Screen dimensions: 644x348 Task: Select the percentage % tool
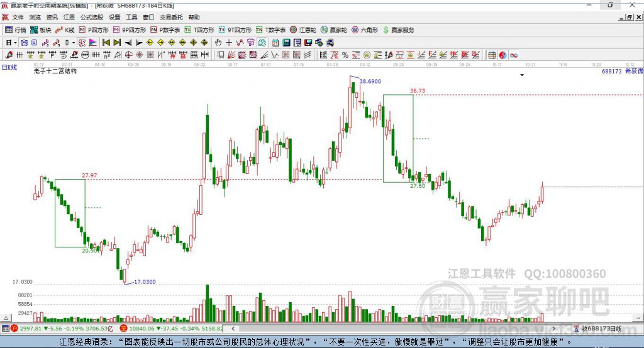[345, 55]
